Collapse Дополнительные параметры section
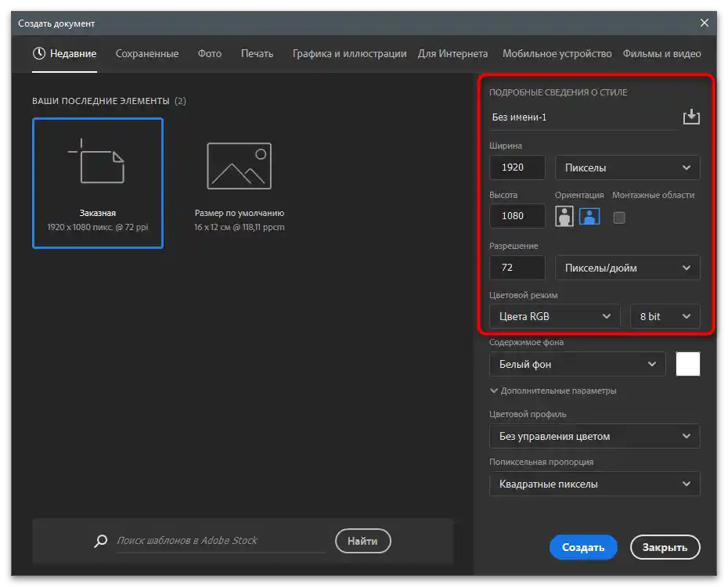728x587 pixels. (553, 391)
